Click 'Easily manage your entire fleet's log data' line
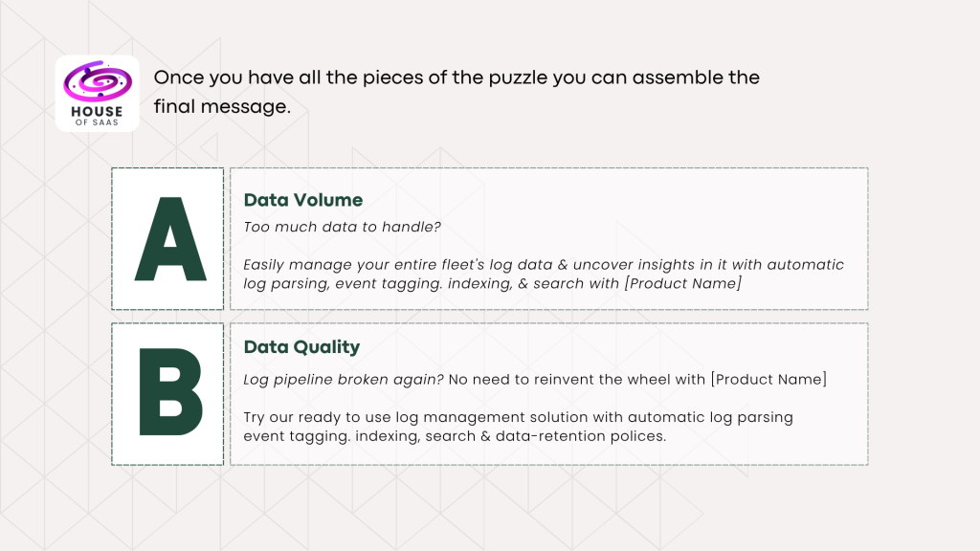980x551 pixels. click(401, 265)
